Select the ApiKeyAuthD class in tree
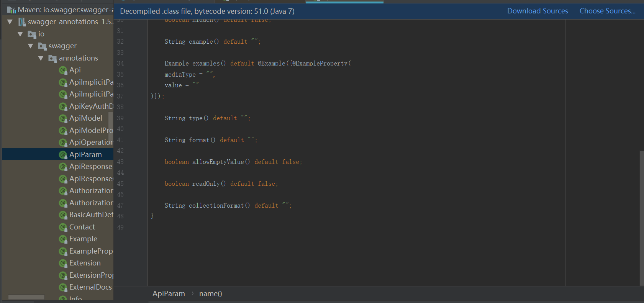This screenshot has width=644, height=303. [x=91, y=106]
